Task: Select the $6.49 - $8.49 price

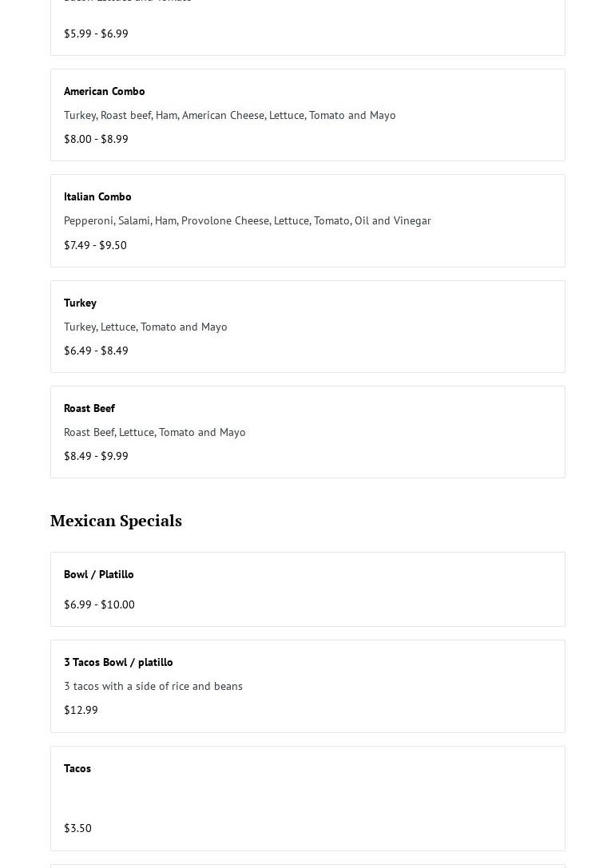Action: 96,351
